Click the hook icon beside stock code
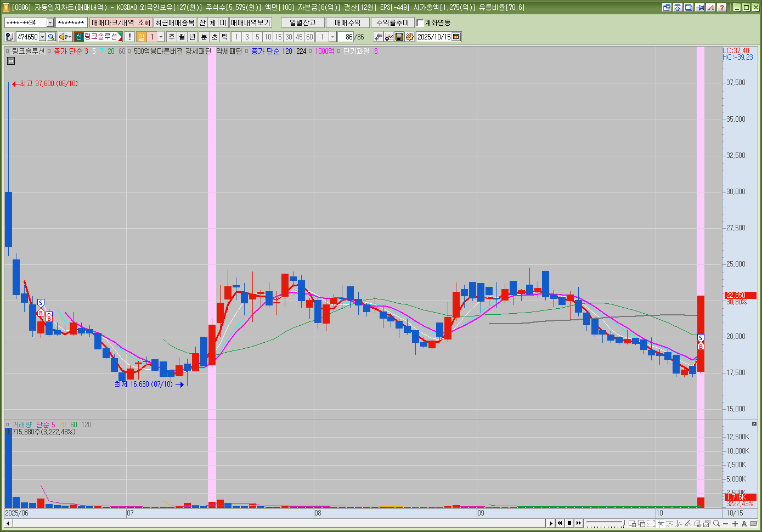Viewport: 762px width, 532px height. (x=9, y=37)
